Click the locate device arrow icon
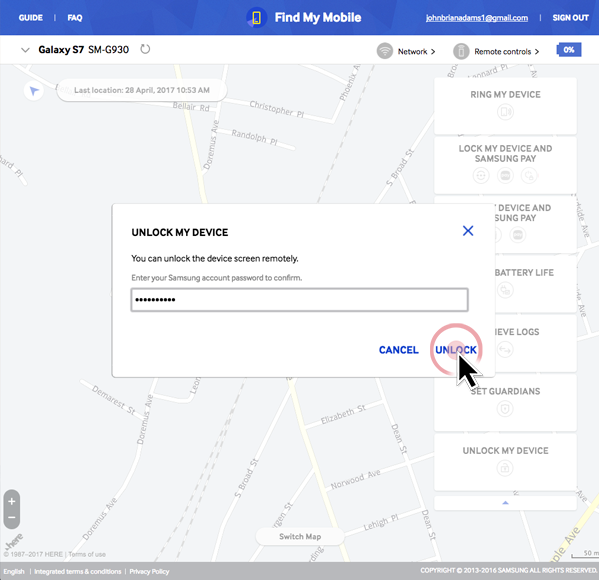Screen dimensions: 599x580 pyautogui.click(x=34, y=91)
